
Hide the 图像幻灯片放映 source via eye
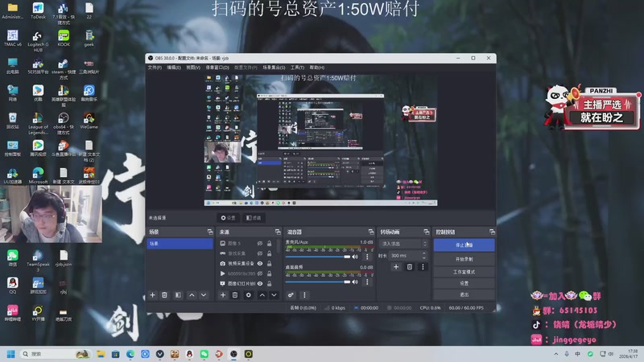(260, 284)
